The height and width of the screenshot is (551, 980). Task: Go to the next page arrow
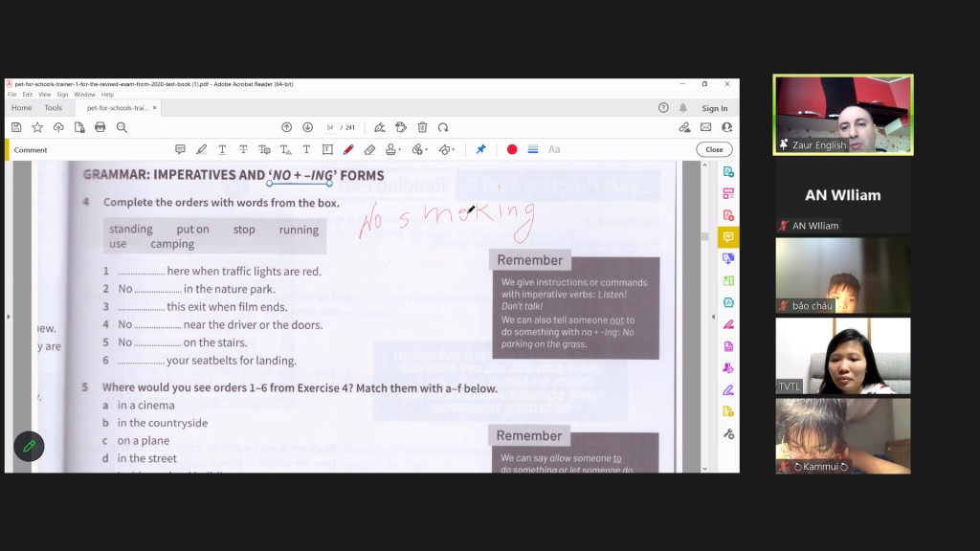click(x=307, y=127)
